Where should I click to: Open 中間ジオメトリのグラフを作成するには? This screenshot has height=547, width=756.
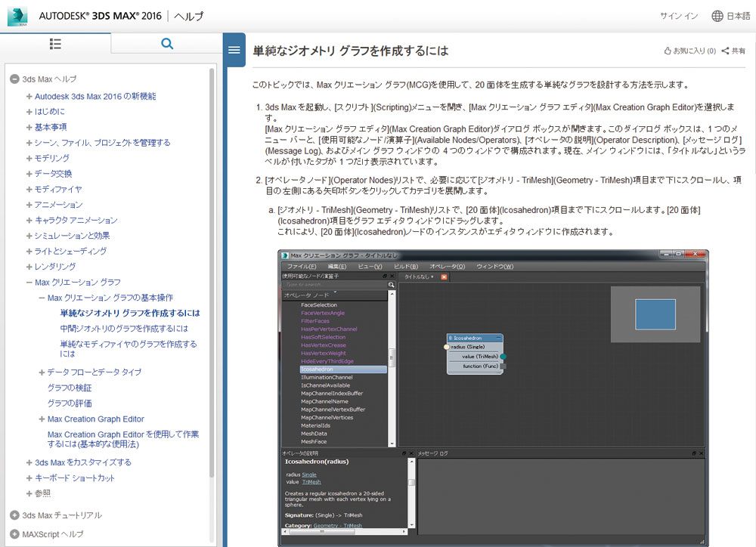124,329
